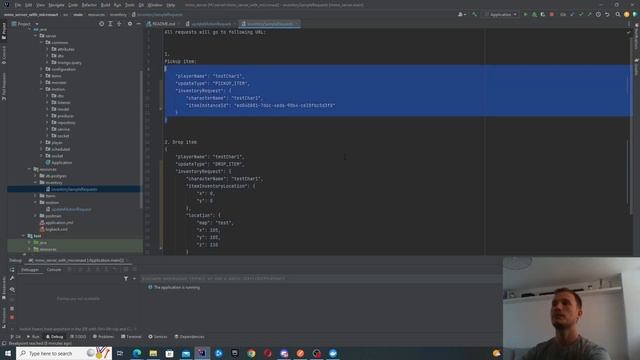This screenshot has width=640, height=360.
Task: Select the Debugger tab in the Debug panel
Action: tap(30, 270)
